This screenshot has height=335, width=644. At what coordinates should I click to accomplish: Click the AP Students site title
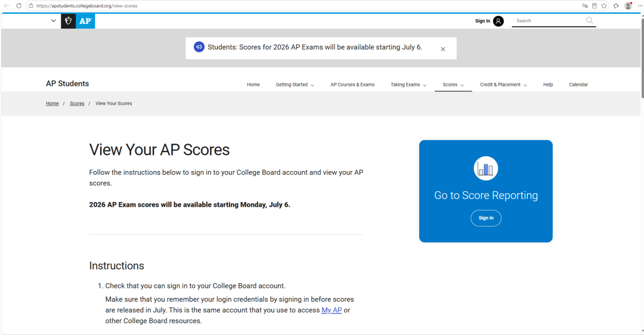click(67, 83)
